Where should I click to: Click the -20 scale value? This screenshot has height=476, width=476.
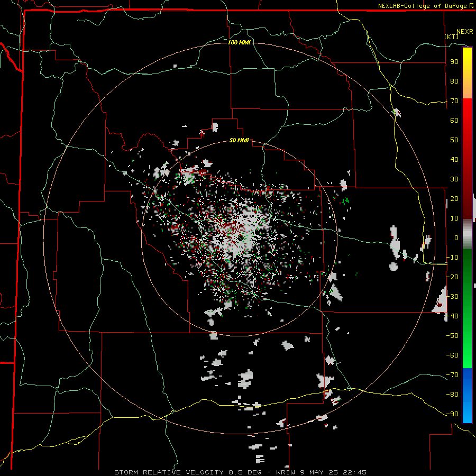pyautogui.click(x=452, y=277)
